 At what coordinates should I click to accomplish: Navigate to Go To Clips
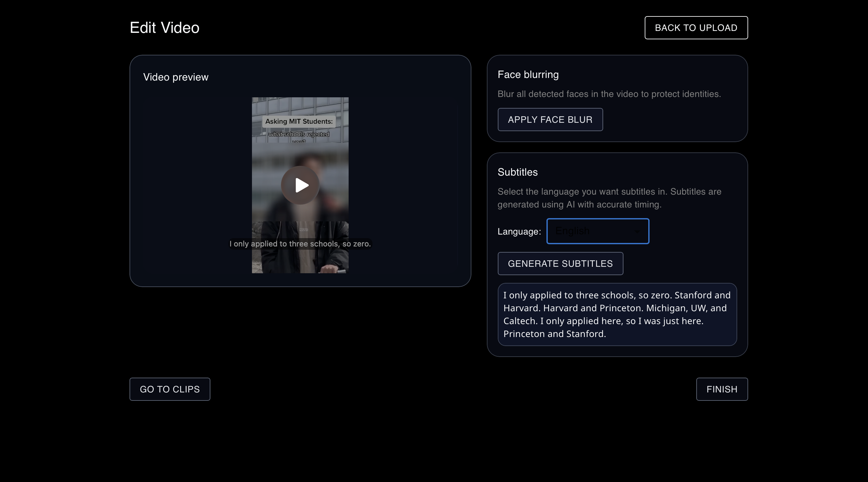point(169,389)
